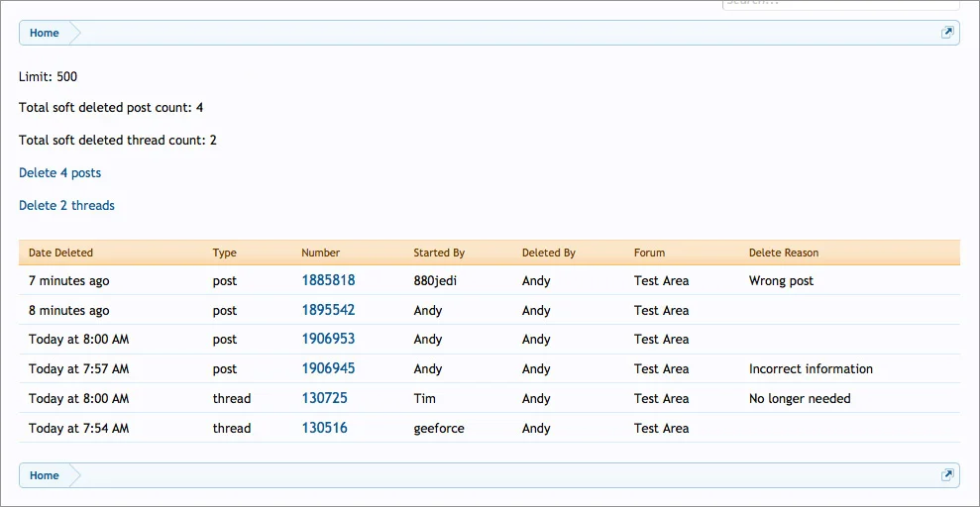Open thread number 130516

pos(324,429)
